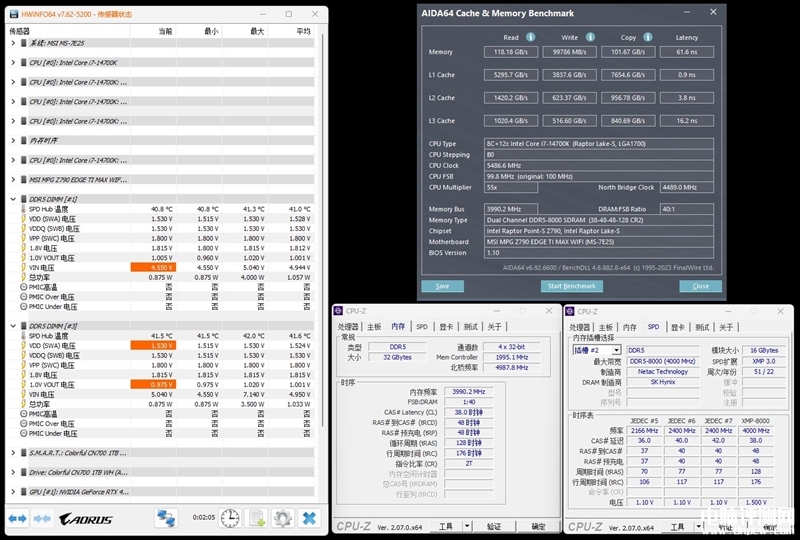Click HWiNFO64 title bar app icon
The width and height of the screenshot is (800, 540).
(x=14, y=14)
